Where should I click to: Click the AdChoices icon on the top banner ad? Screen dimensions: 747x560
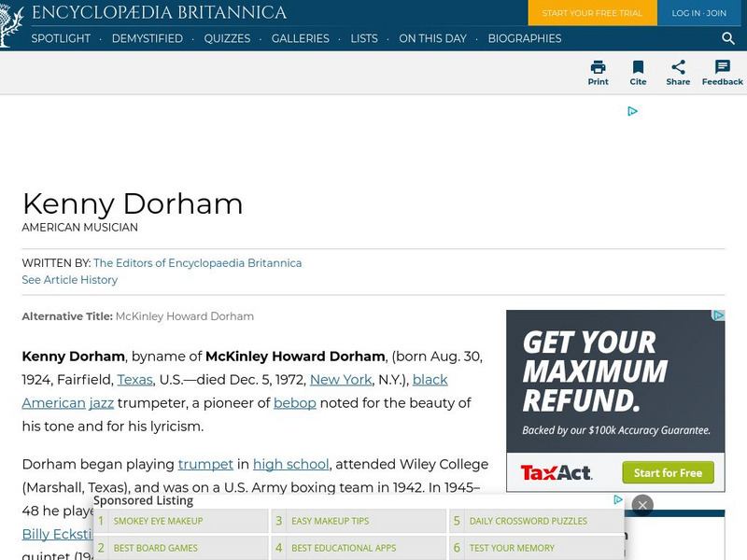coord(632,110)
